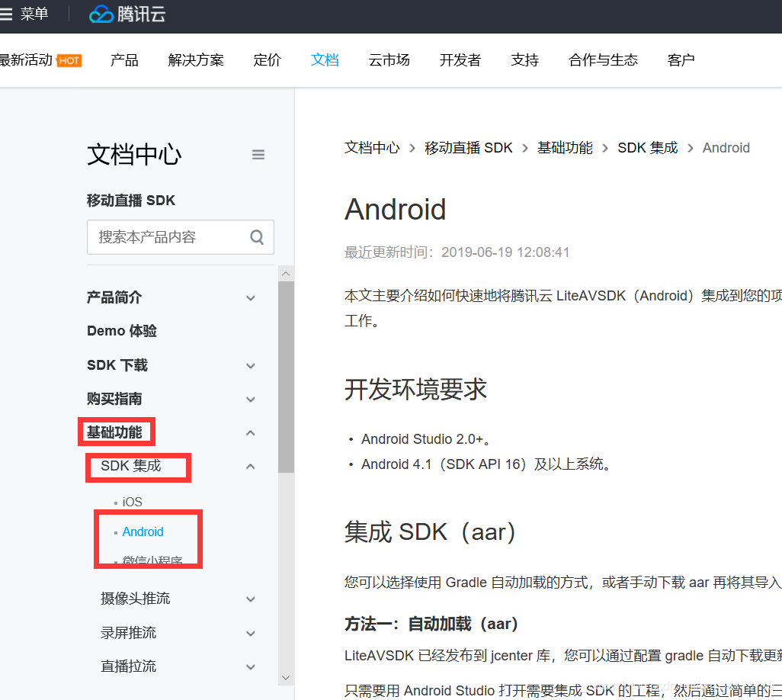
Task: Click the 文档中心 sidebar title
Action: [x=135, y=154]
